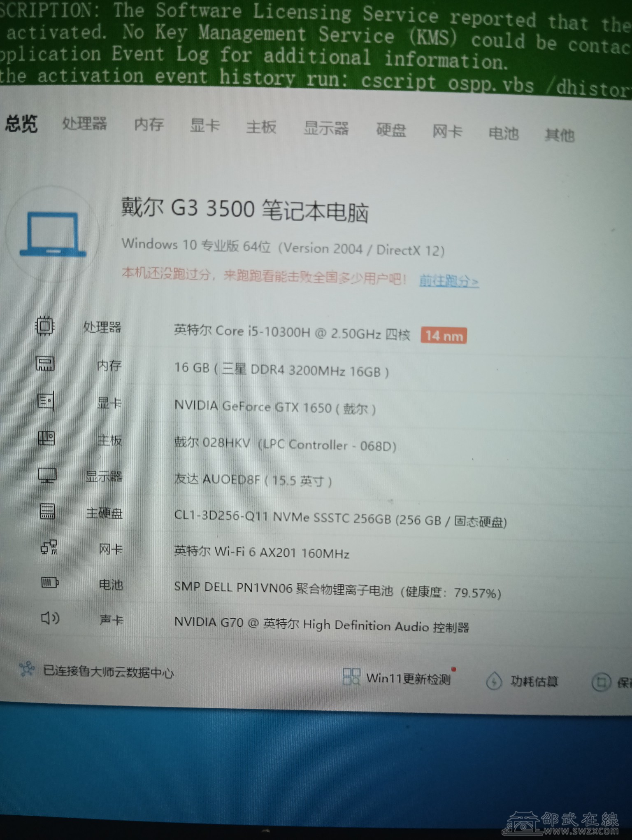Viewport: 632px width, 840px height.
Task: Click the large blue laptop icon
Action: pos(53,234)
